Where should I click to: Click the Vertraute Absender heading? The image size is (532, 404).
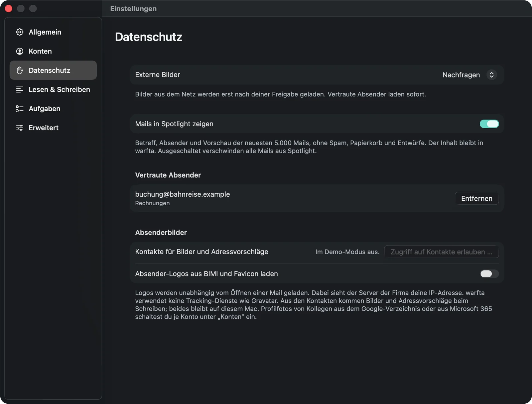pos(168,175)
